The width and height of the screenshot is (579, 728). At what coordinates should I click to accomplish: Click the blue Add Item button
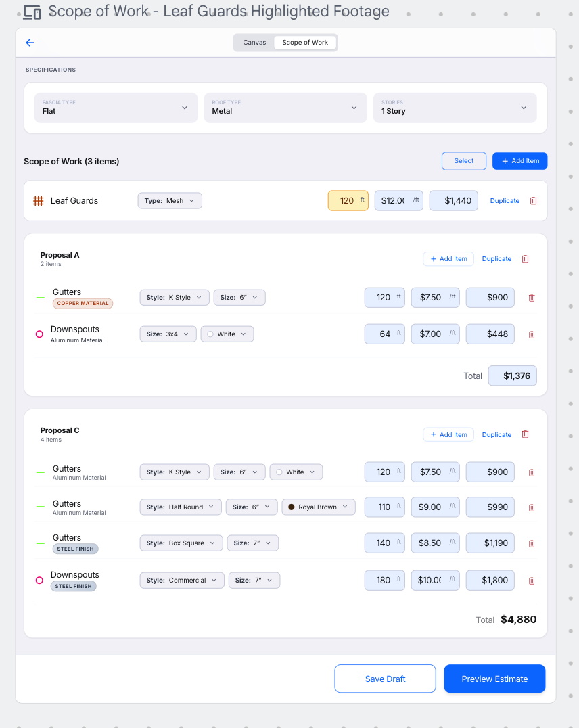pyautogui.click(x=520, y=161)
